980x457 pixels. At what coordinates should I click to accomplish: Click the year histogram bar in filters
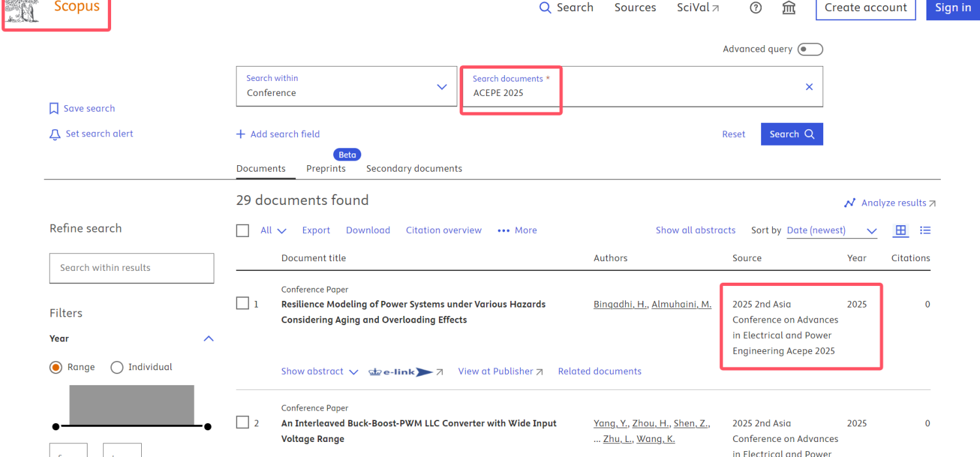click(x=131, y=405)
